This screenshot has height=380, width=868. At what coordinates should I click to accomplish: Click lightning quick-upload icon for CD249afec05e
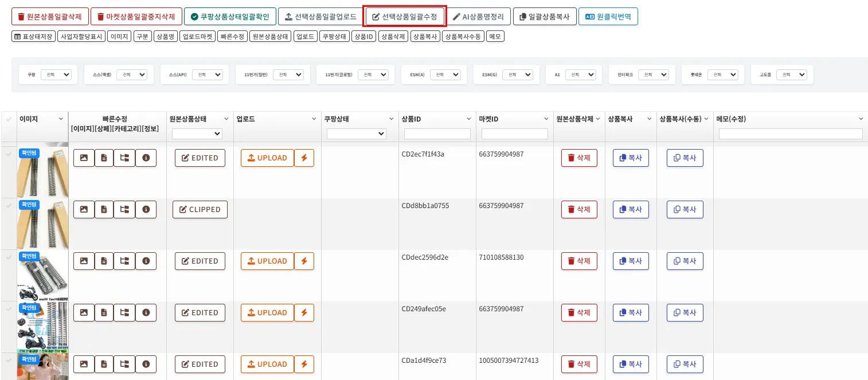click(304, 312)
